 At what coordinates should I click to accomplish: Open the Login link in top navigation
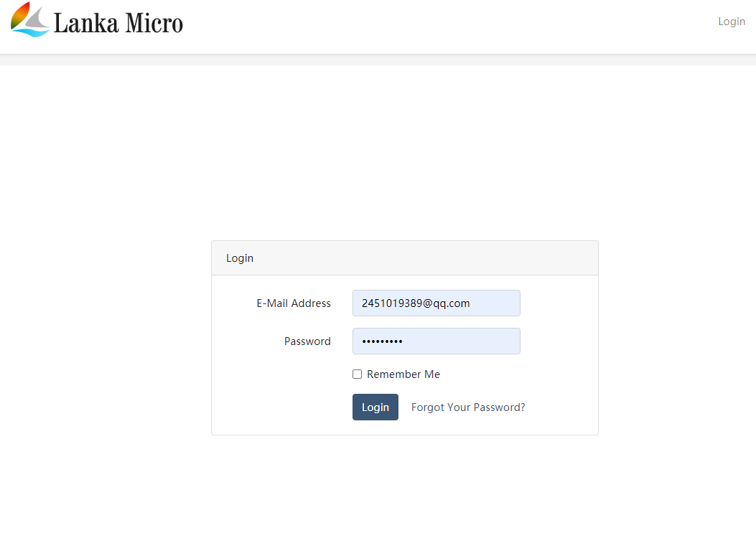coord(731,22)
